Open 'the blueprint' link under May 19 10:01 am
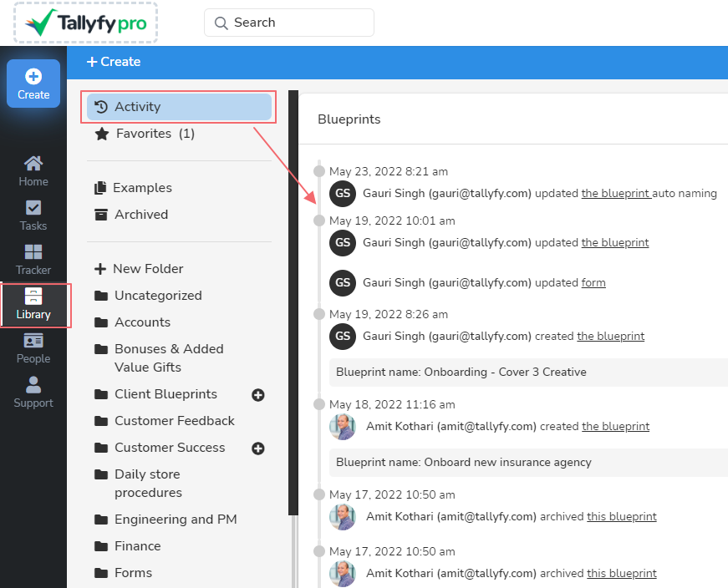 click(615, 243)
